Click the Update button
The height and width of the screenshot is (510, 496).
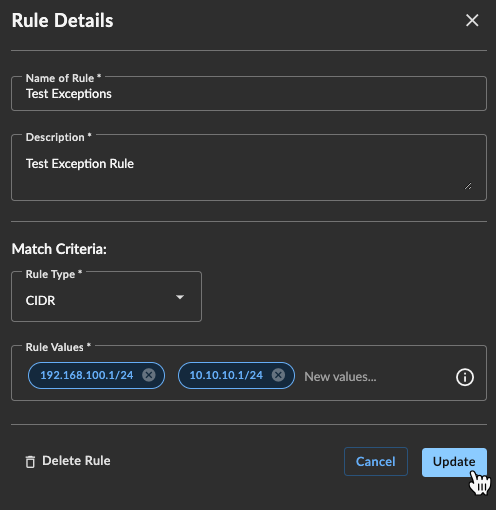(x=454, y=462)
